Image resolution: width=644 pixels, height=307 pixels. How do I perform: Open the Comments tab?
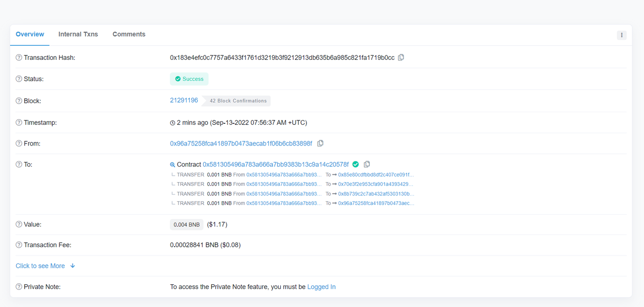[x=129, y=34]
